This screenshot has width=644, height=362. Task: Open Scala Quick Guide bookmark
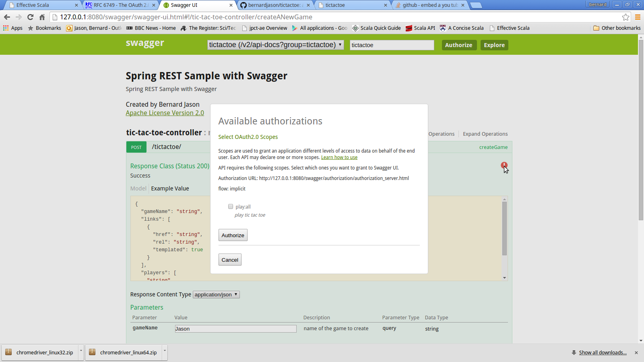point(376,28)
